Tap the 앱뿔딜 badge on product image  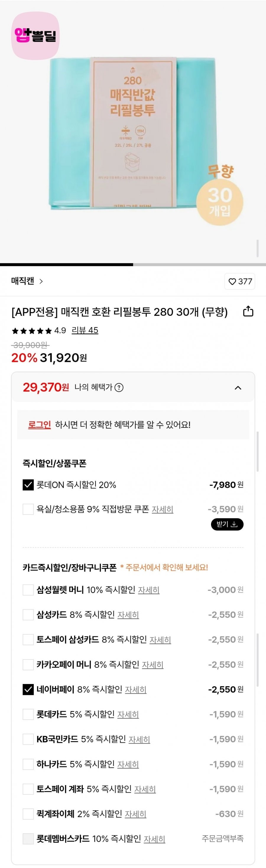tap(35, 36)
